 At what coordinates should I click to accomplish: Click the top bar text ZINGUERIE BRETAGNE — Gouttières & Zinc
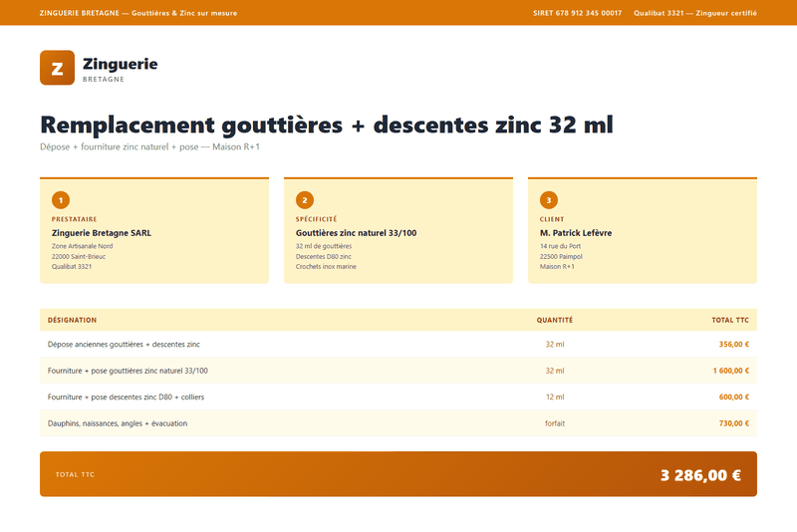point(138,13)
